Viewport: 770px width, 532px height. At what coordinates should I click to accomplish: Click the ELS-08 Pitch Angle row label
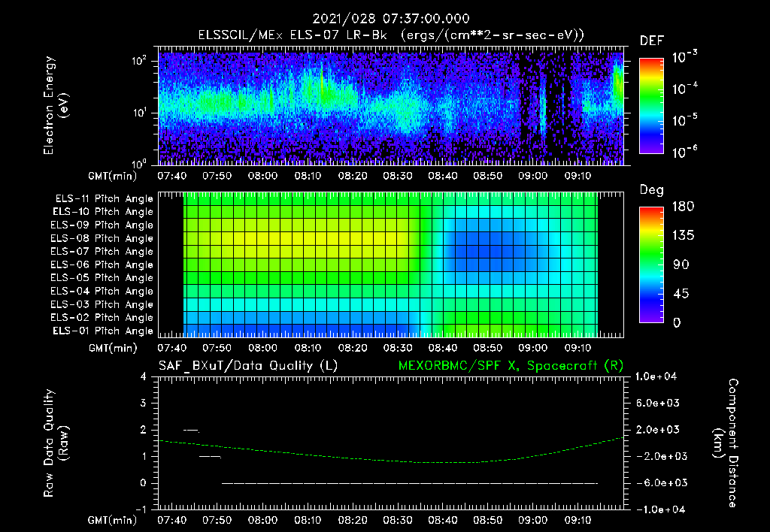102,238
